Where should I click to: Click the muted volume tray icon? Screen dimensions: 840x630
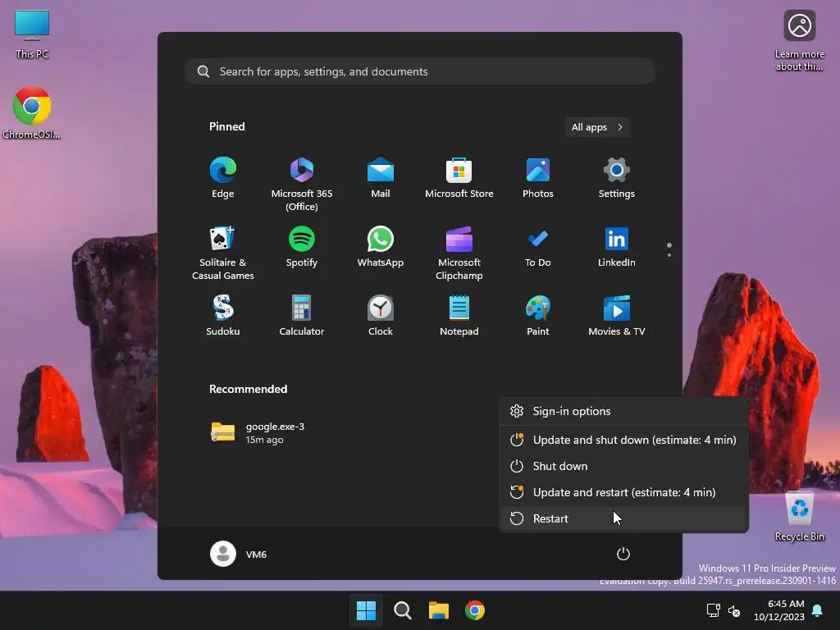click(x=734, y=610)
